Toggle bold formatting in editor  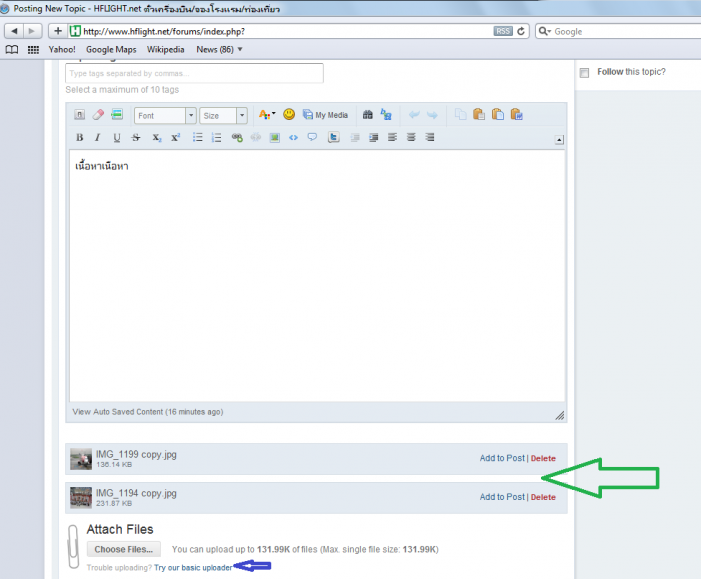coord(80,138)
